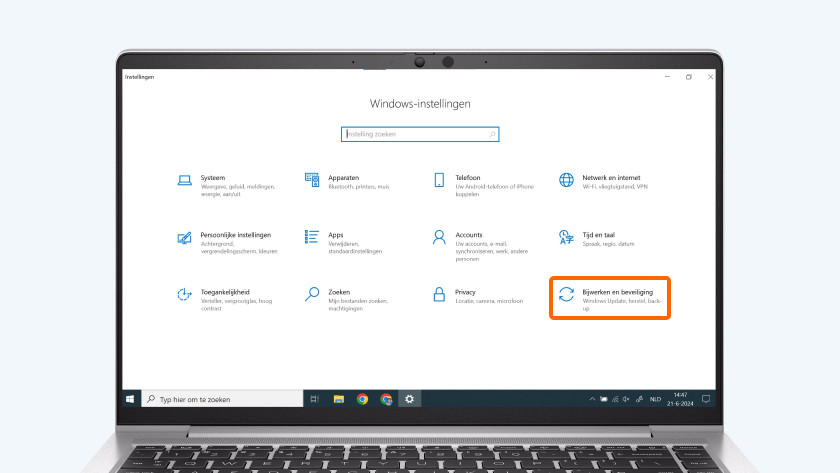Open the battery tray icon
The image size is (840, 473).
604,399
